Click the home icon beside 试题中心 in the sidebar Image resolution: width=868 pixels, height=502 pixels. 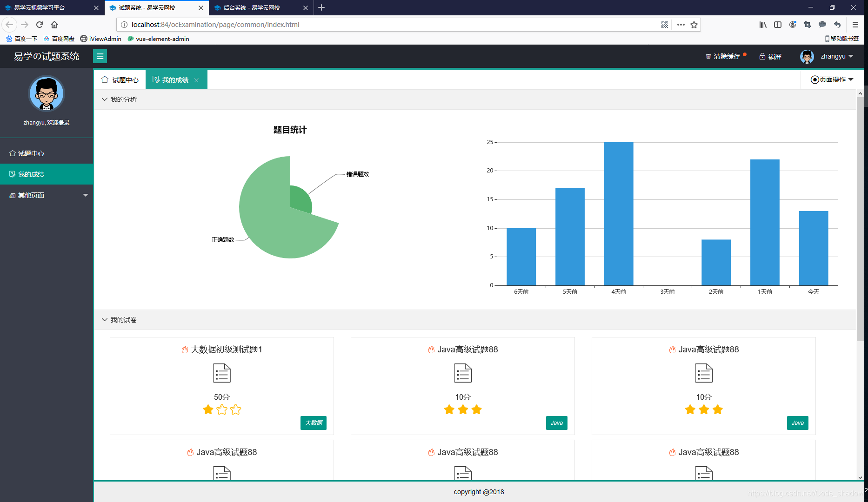pos(13,153)
